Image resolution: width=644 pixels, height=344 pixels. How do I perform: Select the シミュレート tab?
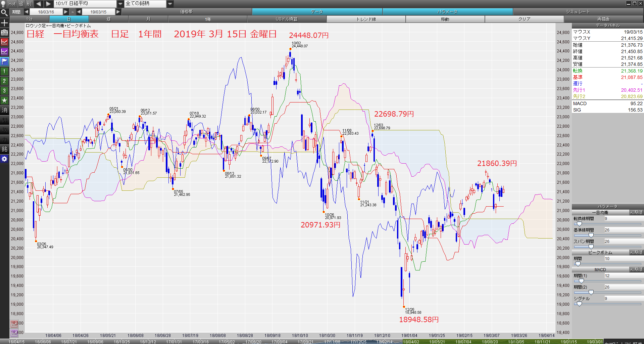(578, 12)
